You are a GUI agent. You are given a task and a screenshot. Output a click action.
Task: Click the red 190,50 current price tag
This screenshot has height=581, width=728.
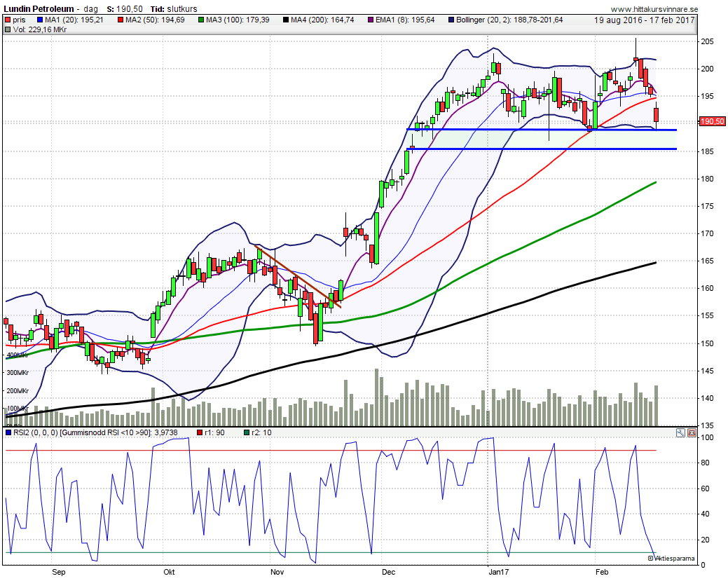[712, 121]
